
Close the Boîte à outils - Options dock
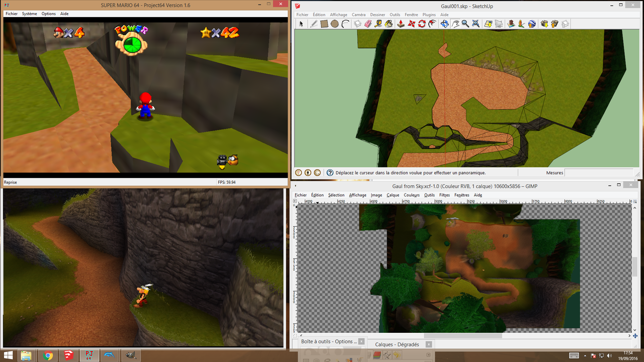(x=361, y=341)
